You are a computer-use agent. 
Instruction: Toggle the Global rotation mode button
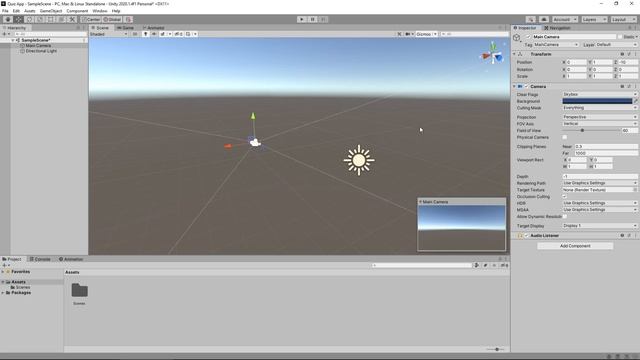[x=112, y=19]
